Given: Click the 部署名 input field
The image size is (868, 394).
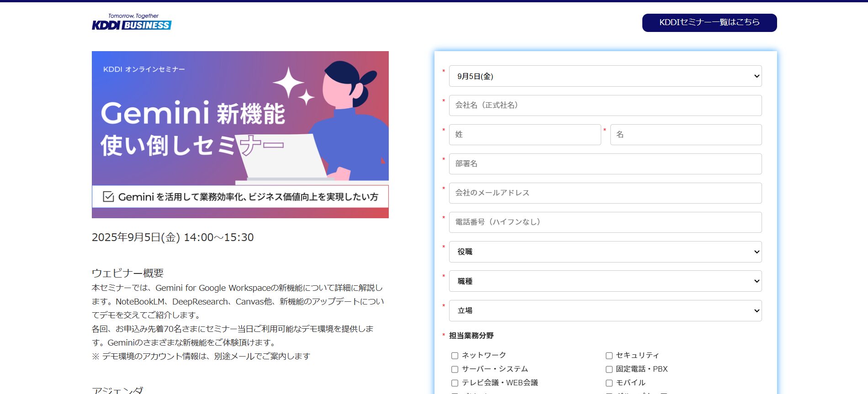Looking at the screenshot, I should coord(605,164).
